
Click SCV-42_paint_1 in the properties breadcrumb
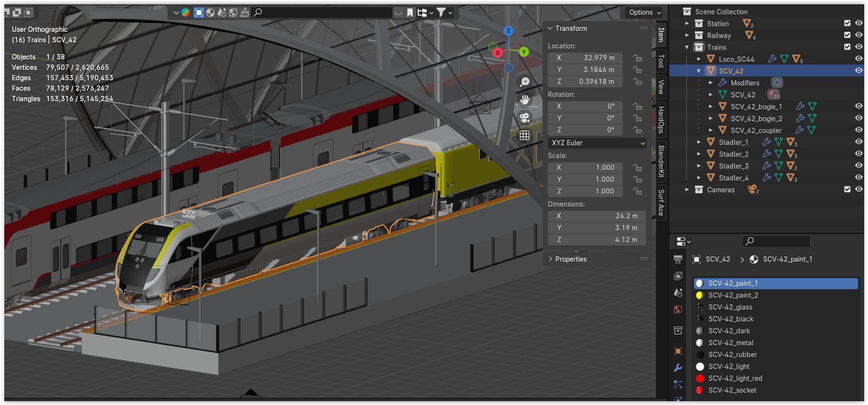pyautogui.click(x=787, y=259)
